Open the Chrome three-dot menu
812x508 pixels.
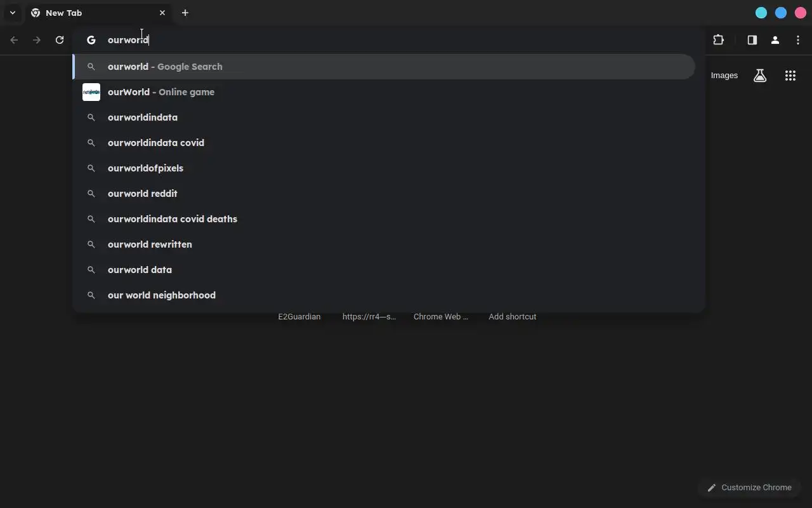point(798,40)
